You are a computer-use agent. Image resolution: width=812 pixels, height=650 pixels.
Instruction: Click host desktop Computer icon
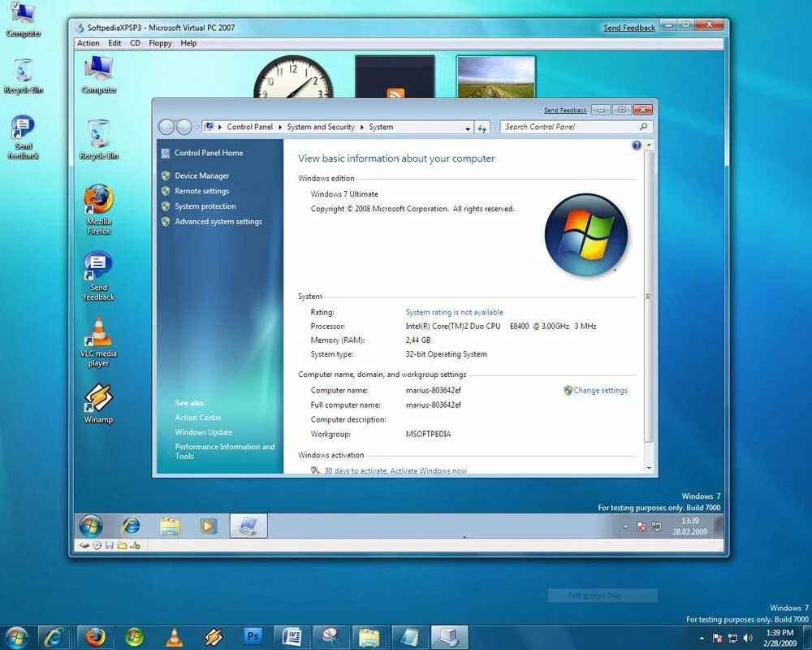23,19
